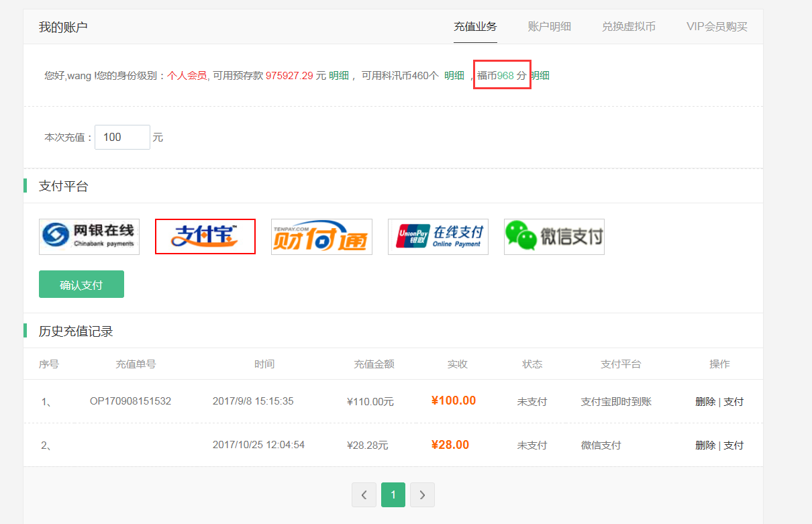Click the 确认支付 confirm payment button
The image size is (812, 524).
(x=81, y=284)
